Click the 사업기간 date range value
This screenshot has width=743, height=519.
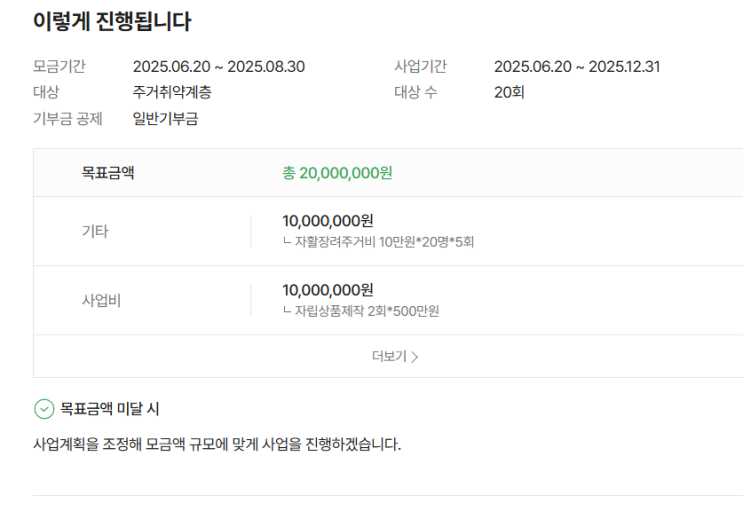pyautogui.click(x=577, y=67)
